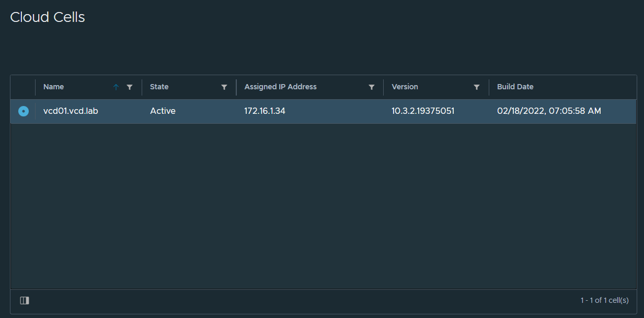Open the State column filter
Image resolution: width=644 pixels, height=318 pixels.
pos(224,87)
